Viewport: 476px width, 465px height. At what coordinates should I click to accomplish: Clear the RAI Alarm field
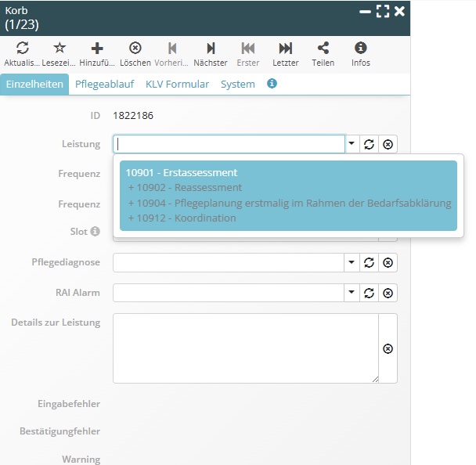pos(388,293)
